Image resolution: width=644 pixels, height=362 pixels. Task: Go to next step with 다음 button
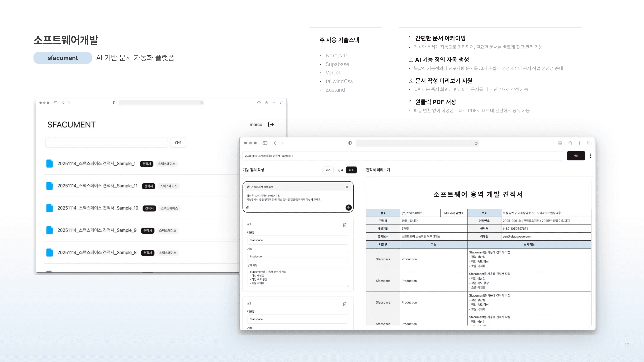(x=351, y=170)
